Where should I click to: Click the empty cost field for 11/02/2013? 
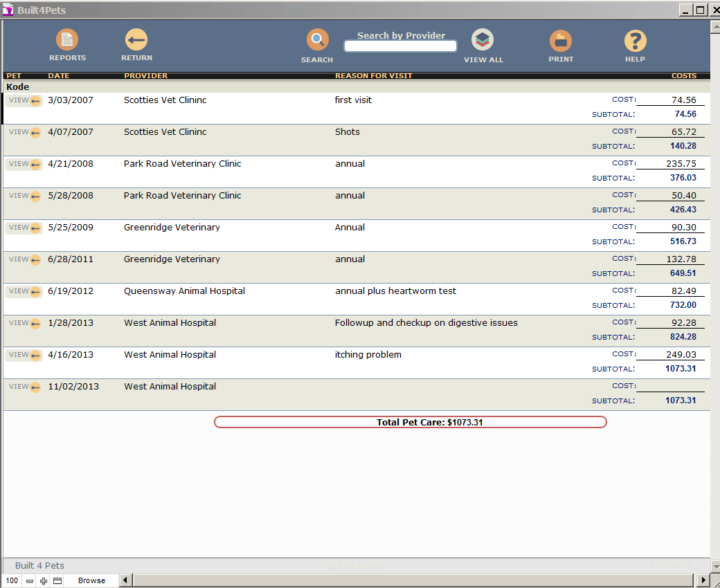click(669, 386)
